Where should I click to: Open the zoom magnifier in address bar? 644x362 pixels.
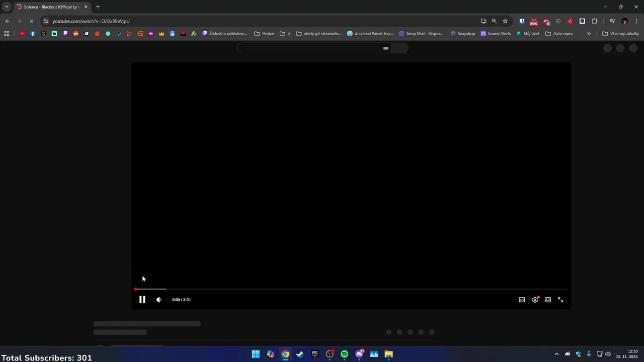pos(494,21)
